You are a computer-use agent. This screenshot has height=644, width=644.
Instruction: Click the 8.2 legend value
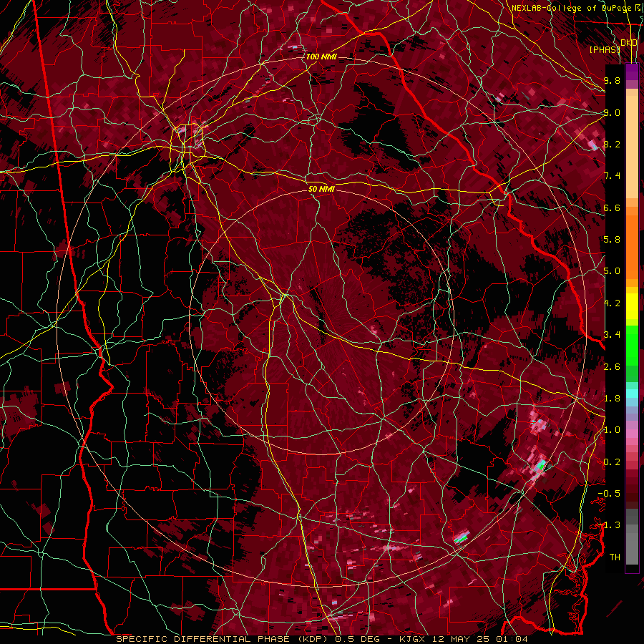point(612,144)
